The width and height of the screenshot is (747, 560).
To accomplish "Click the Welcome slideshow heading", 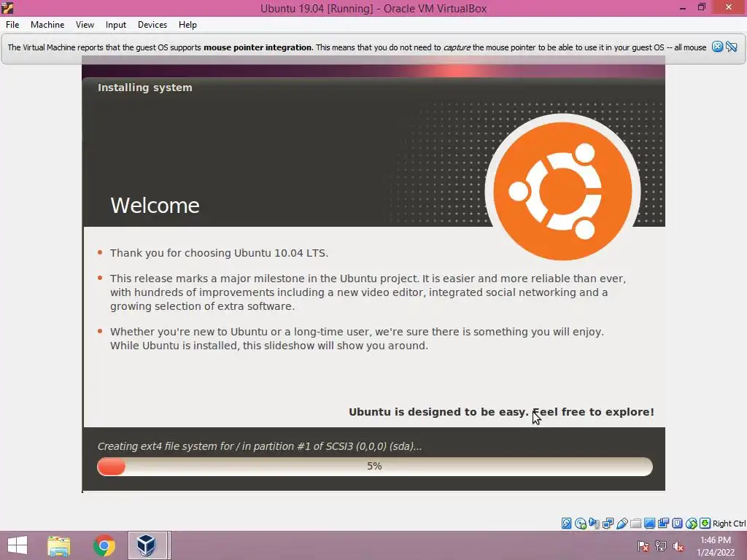I will (x=155, y=205).
